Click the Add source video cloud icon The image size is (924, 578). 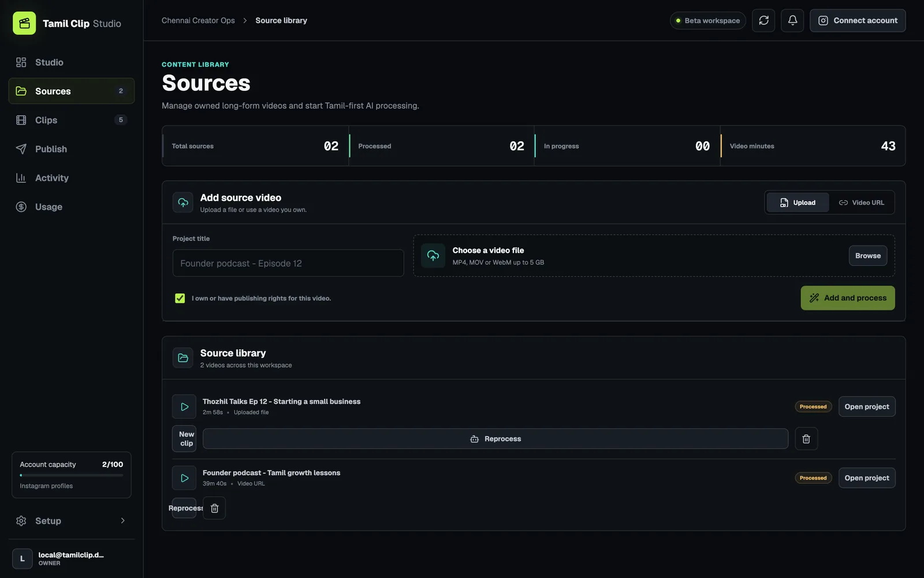(183, 202)
